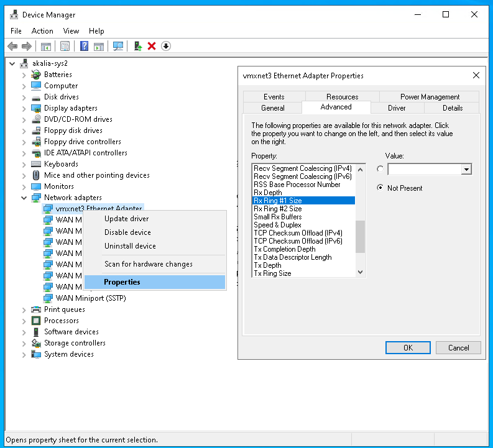Switch to the Driver tab

397,107
